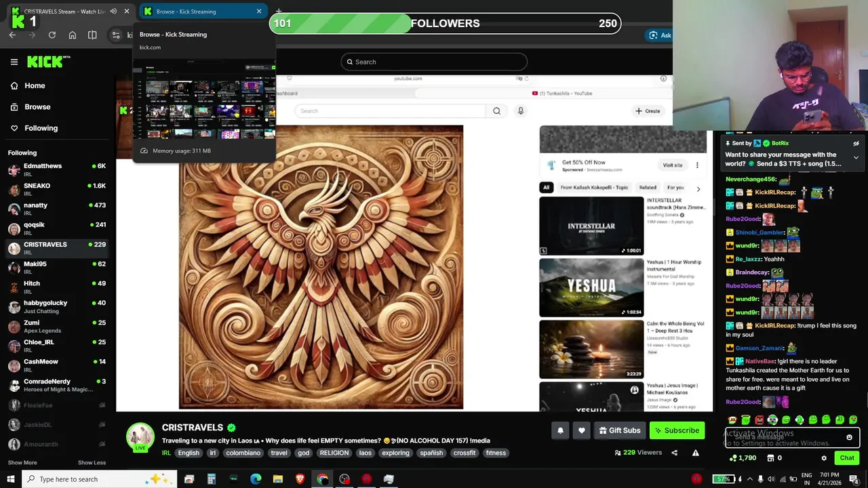Open File Explorer from taskbar
868x488 pixels.
point(278,479)
